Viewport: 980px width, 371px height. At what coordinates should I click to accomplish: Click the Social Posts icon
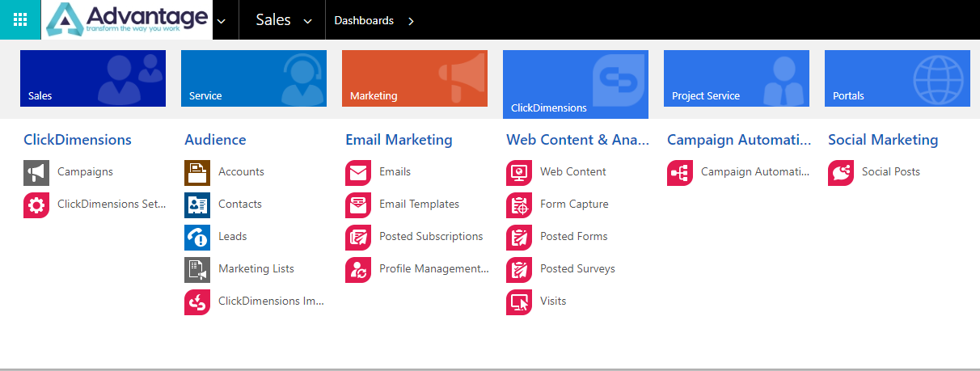point(841,173)
